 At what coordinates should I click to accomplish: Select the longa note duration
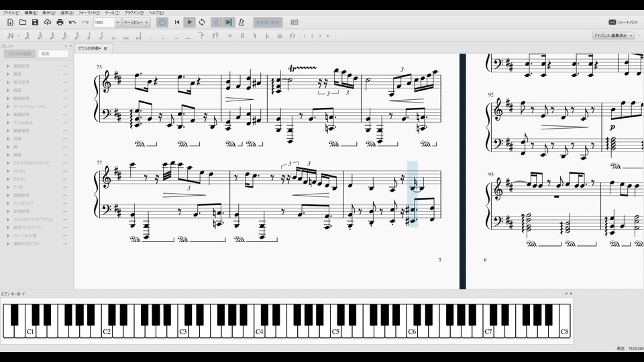pyautogui.click(x=139, y=36)
